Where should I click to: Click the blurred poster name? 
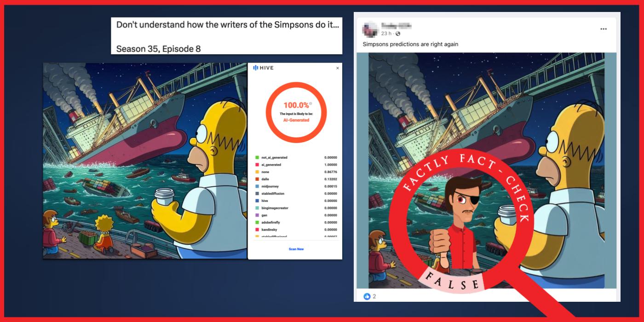397,25
